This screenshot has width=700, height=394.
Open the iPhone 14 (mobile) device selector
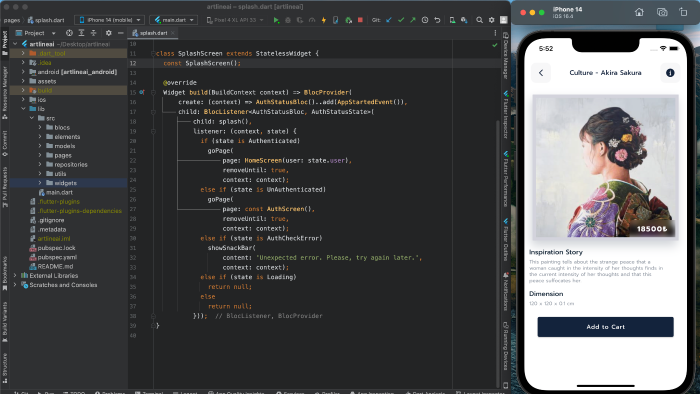[110, 20]
